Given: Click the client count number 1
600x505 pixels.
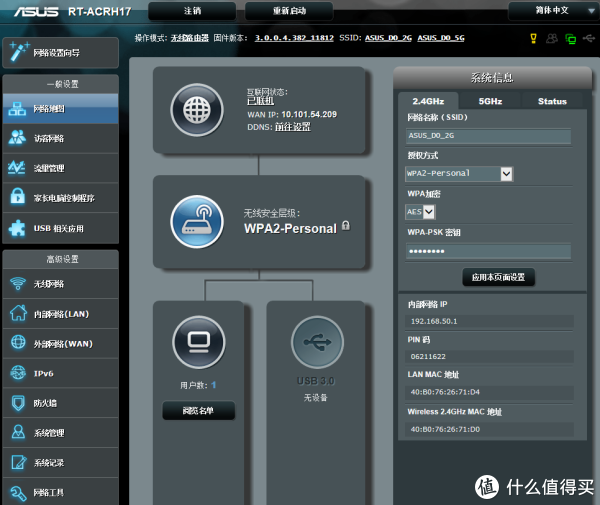Looking at the screenshot, I should (x=214, y=385).
